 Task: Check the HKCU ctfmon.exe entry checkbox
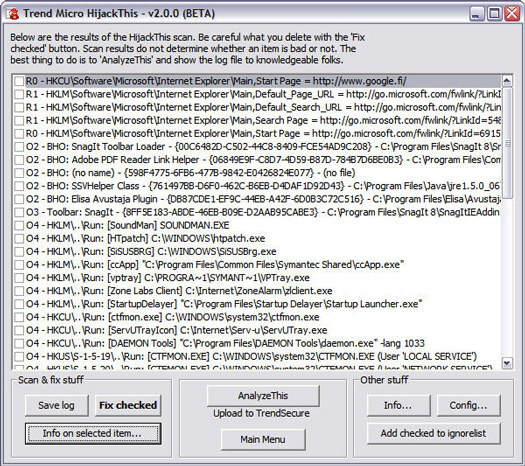(x=19, y=317)
